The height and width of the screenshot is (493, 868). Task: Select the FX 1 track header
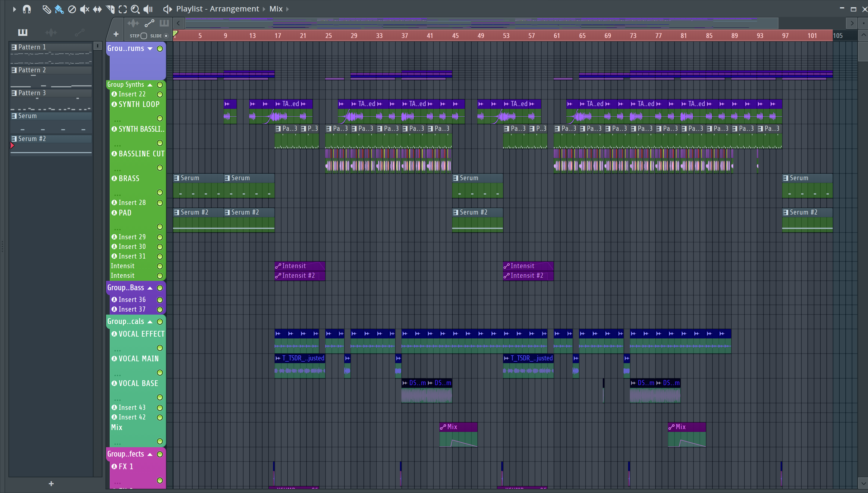(138, 474)
